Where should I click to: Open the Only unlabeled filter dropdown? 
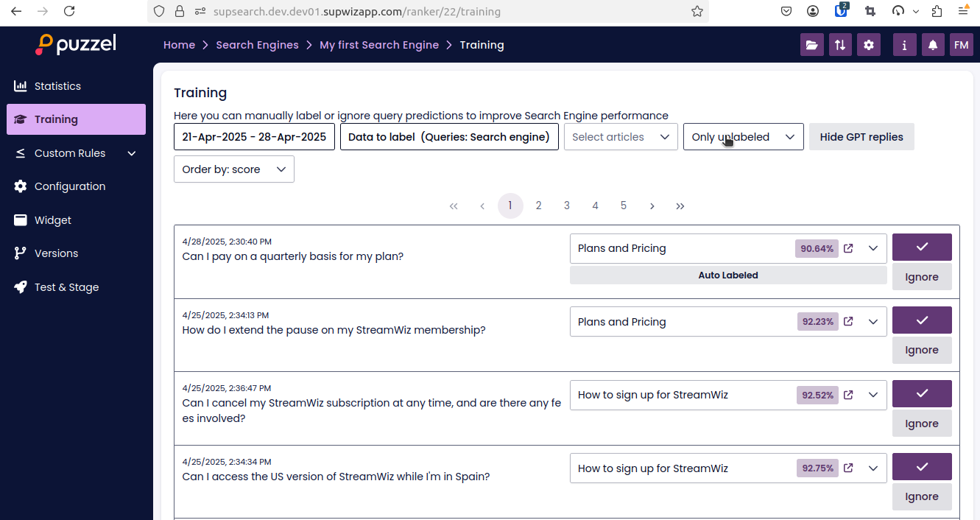pos(743,137)
